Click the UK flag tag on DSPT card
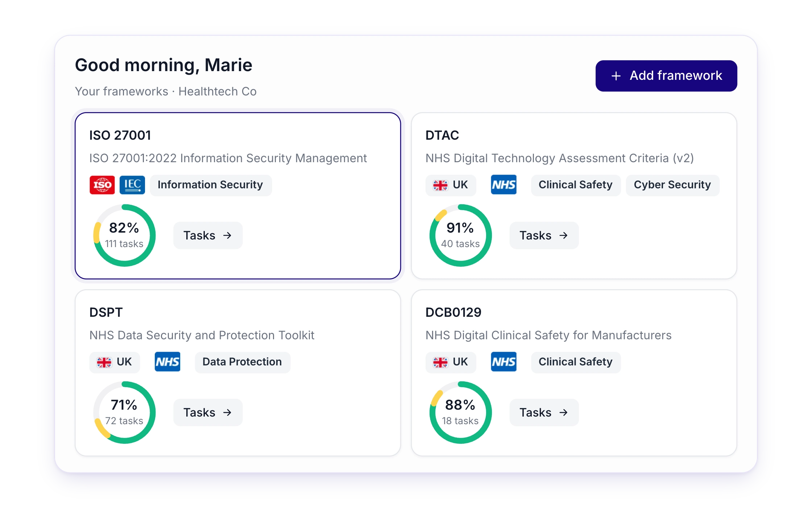812x508 pixels. pos(115,362)
